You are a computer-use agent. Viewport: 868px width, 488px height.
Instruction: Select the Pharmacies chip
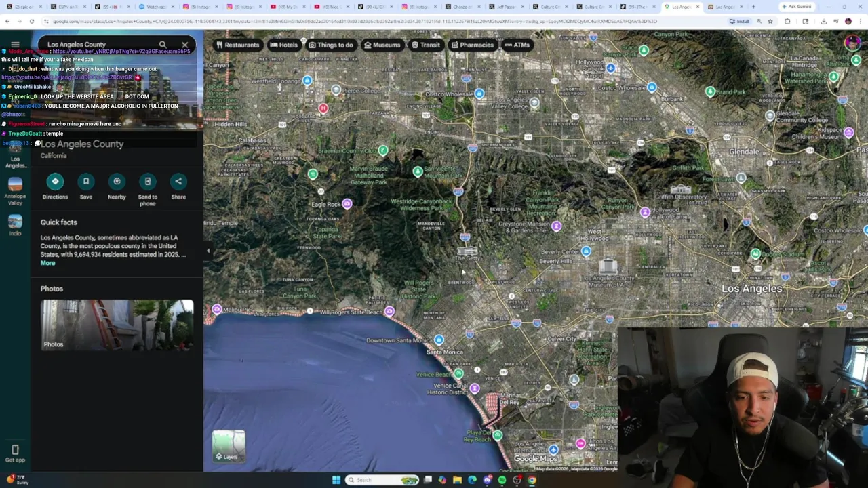coord(472,45)
